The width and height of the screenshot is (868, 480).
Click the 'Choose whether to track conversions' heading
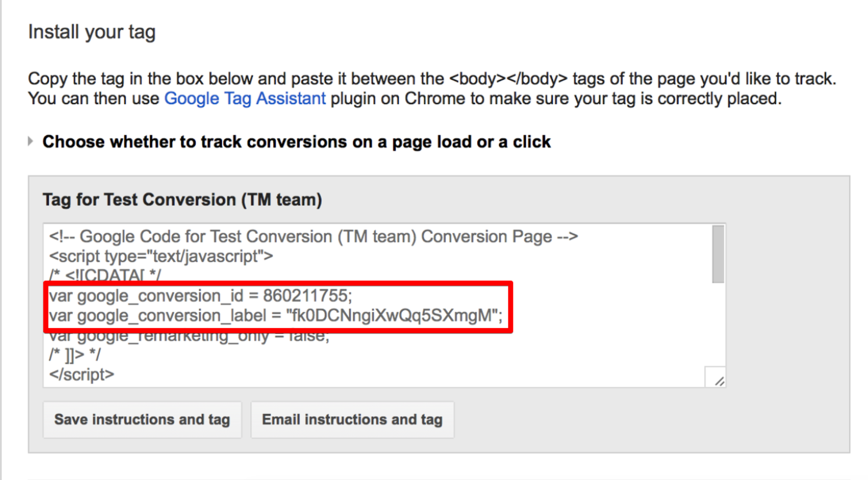click(x=296, y=142)
